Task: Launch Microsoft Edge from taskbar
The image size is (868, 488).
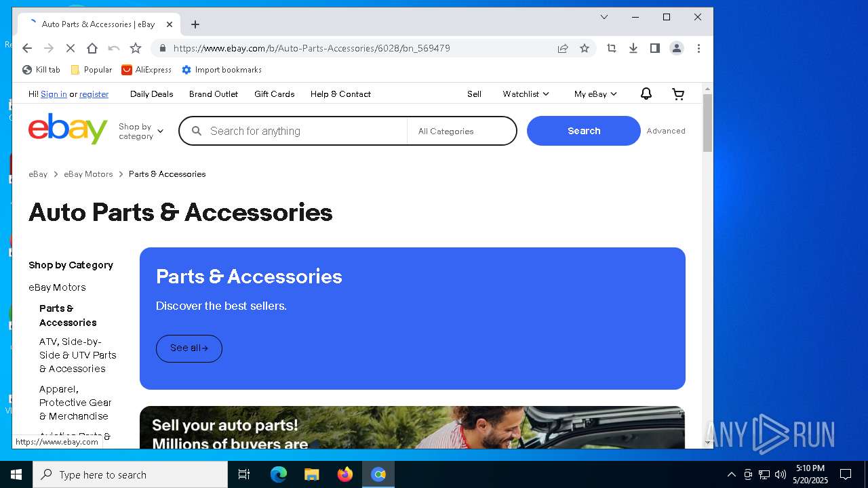Action: click(x=279, y=474)
